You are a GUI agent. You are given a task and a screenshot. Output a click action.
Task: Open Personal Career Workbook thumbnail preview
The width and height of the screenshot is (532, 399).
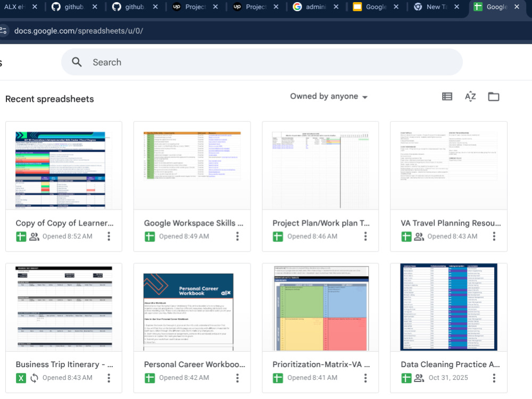[192, 307]
